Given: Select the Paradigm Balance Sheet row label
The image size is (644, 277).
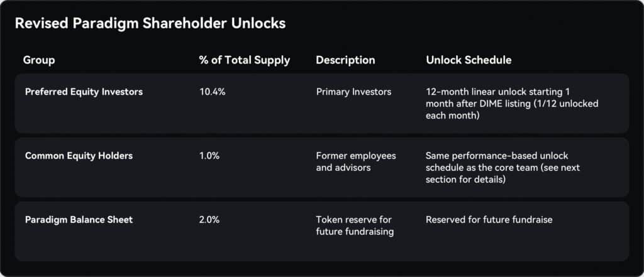Looking at the screenshot, I should pyautogui.click(x=79, y=220).
